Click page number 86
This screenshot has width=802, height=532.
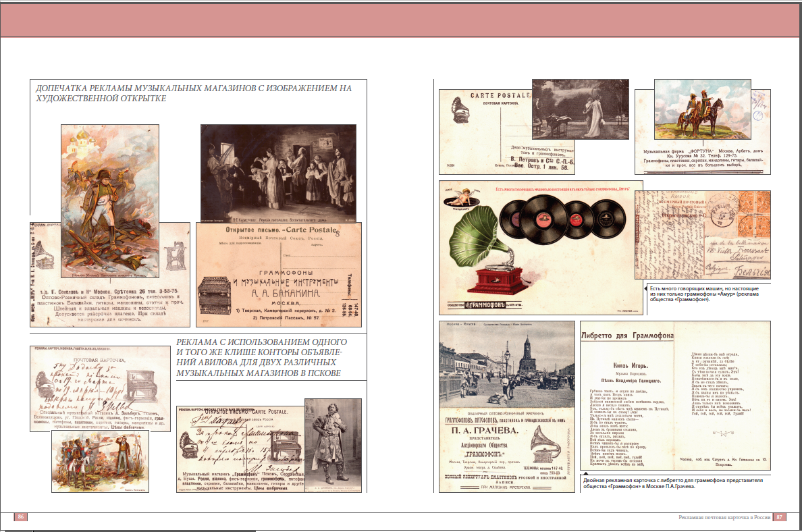point(21,516)
